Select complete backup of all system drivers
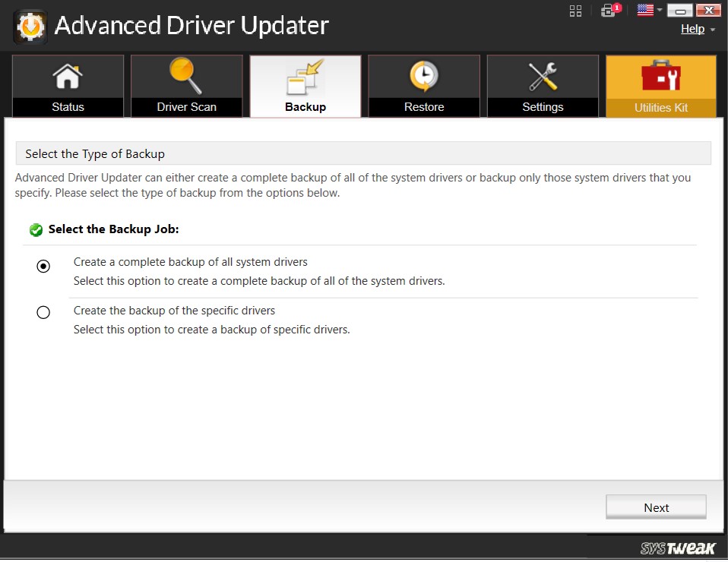The width and height of the screenshot is (728, 562). 43,267
